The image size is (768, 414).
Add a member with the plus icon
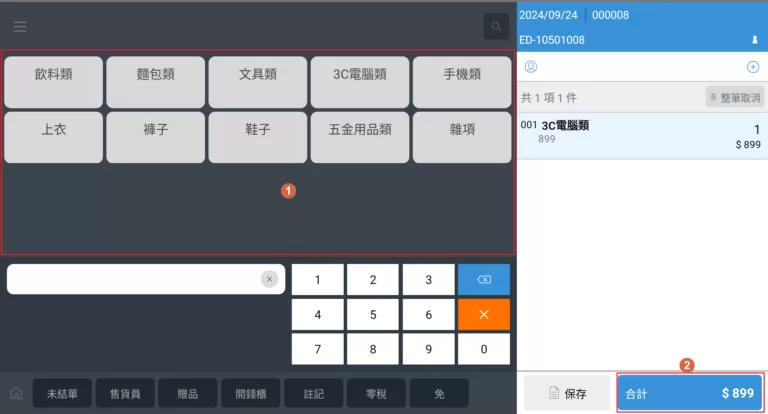753,66
